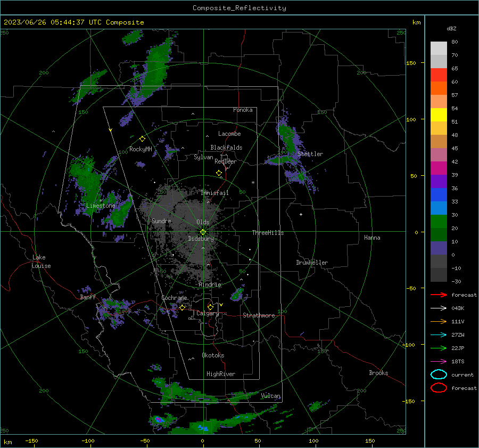Select the Olds label
This screenshot has width=479, height=448.
pyautogui.click(x=203, y=222)
